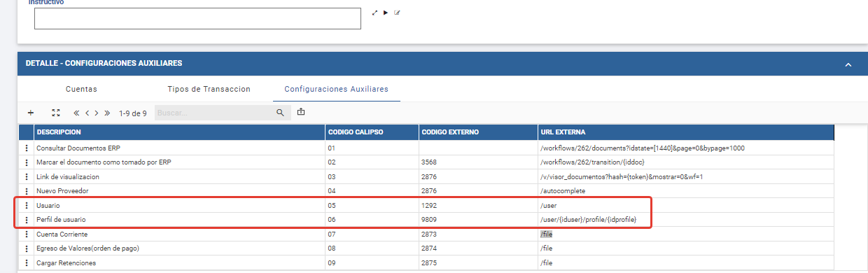
Task: Toggle fullscreen view of the grid
Action: (56, 112)
